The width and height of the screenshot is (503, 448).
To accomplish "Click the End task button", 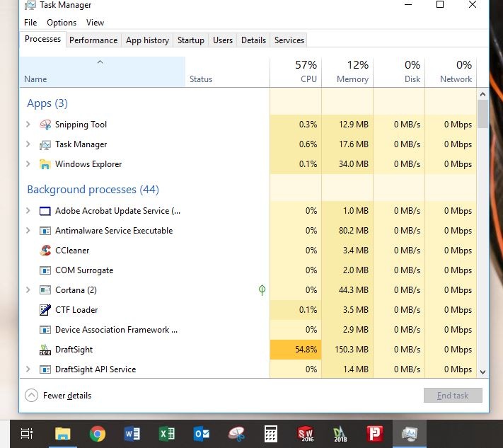I will [453, 396].
